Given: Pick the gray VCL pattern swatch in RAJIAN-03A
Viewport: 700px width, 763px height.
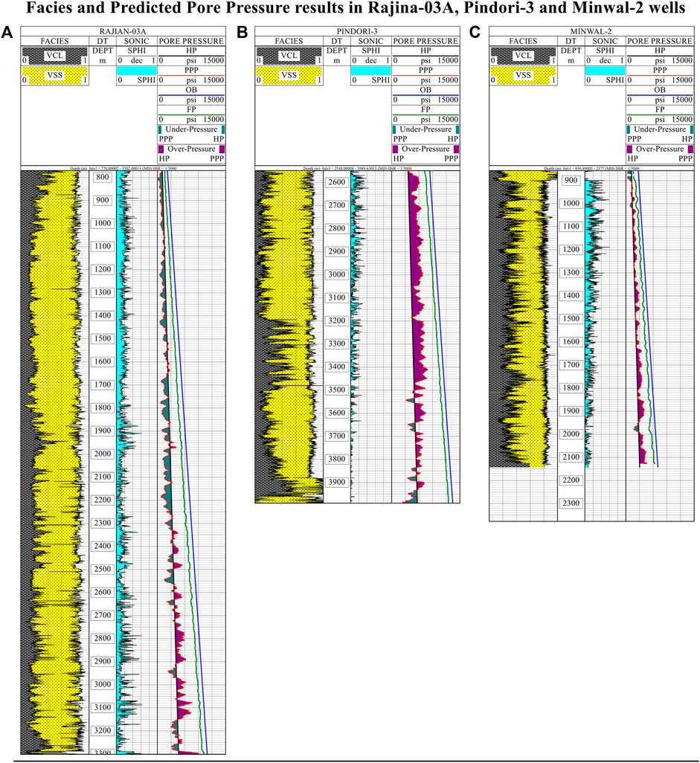Looking at the screenshot, I should tap(54, 56).
